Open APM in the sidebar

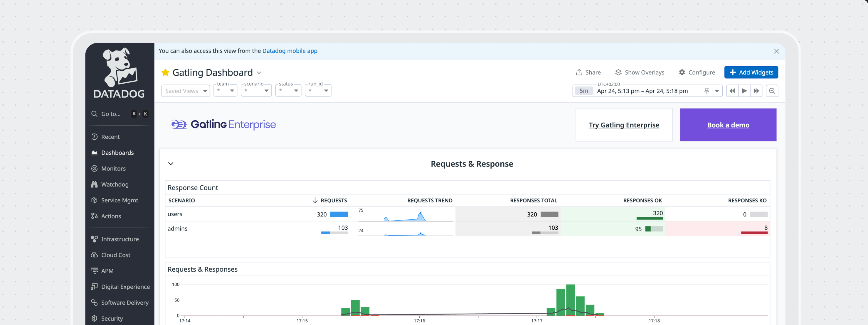point(107,270)
